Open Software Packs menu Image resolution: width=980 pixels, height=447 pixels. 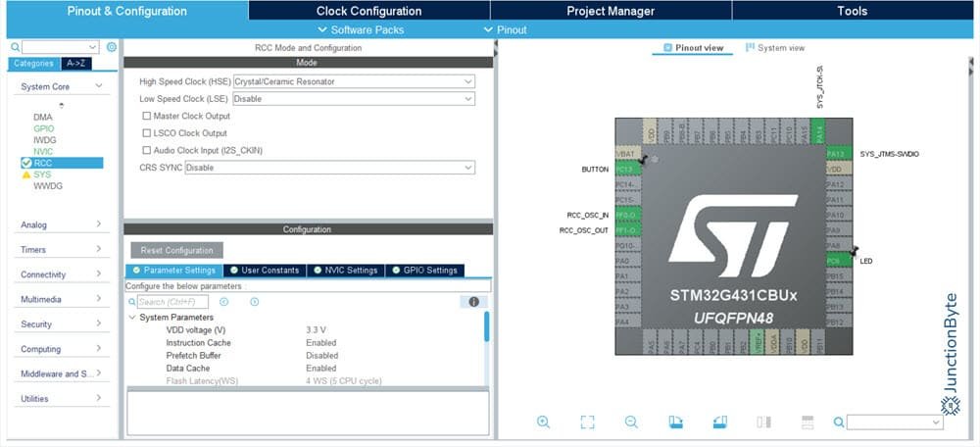tap(361, 30)
